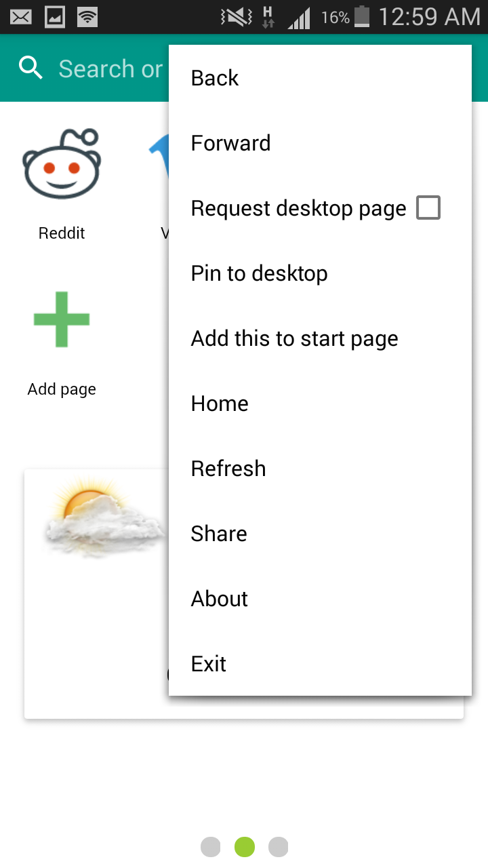This screenshot has width=488, height=868.
Task: Select Back from the menu
Action: click(214, 77)
